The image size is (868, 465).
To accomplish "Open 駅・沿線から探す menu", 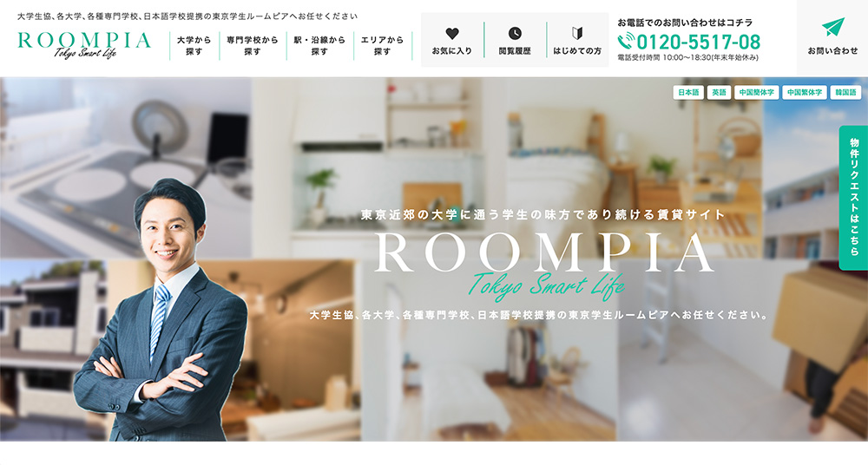I will point(319,45).
